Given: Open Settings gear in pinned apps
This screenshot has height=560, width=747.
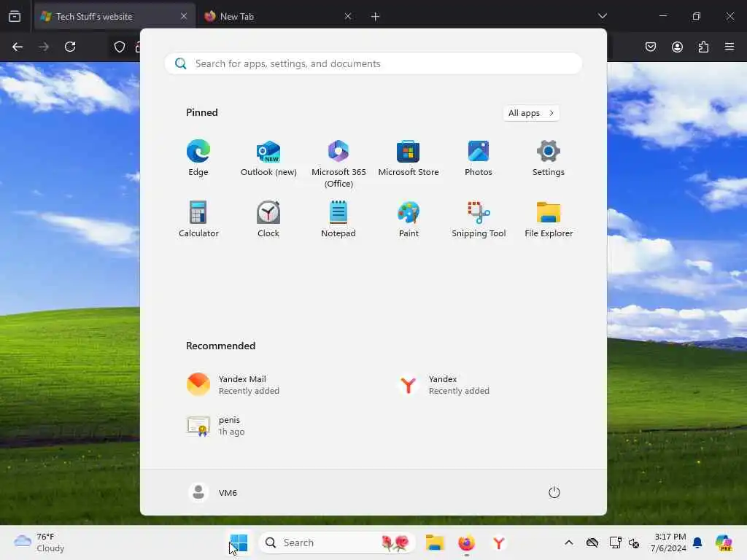Looking at the screenshot, I should [x=549, y=158].
